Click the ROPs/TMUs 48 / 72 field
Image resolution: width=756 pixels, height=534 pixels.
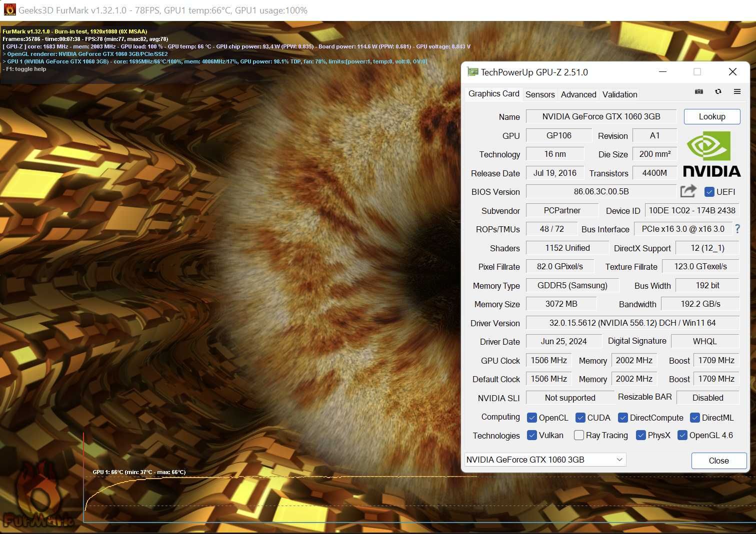(x=551, y=229)
